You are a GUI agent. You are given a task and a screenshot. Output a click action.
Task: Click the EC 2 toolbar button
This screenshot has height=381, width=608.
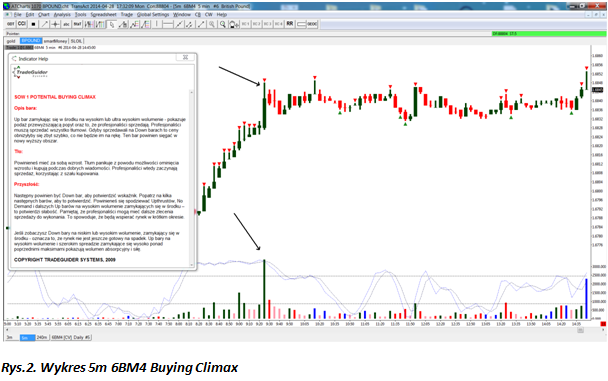[257, 24]
